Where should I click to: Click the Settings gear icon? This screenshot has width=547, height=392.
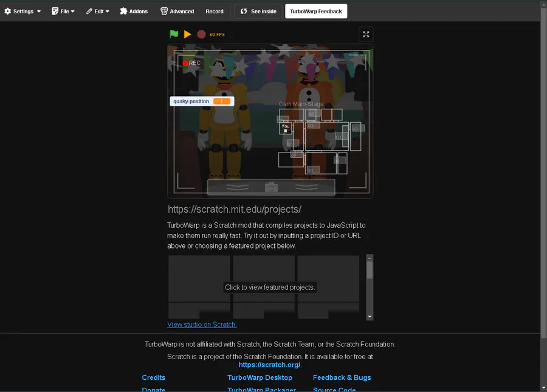(8, 11)
